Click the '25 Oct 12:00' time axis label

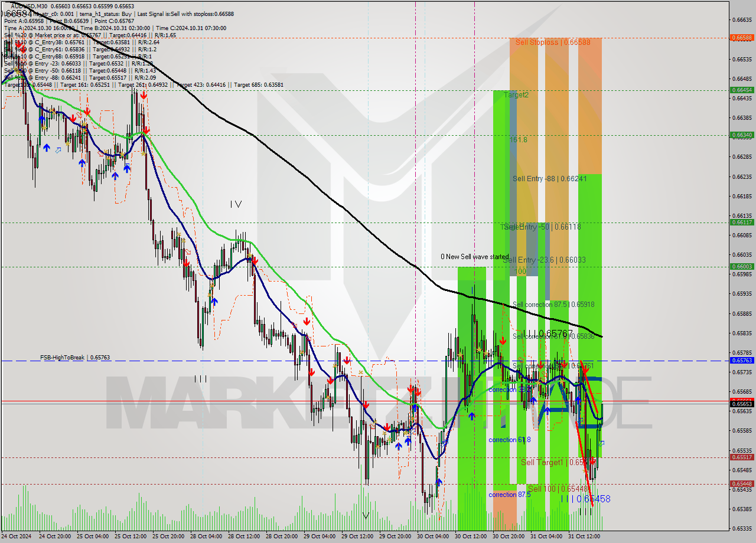pos(129,537)
